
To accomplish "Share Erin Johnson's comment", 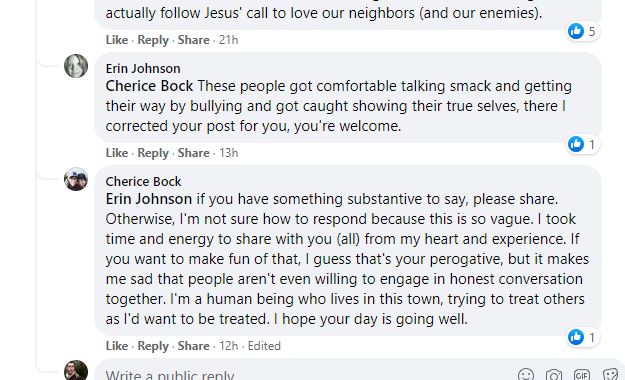I will coord(193,153).
